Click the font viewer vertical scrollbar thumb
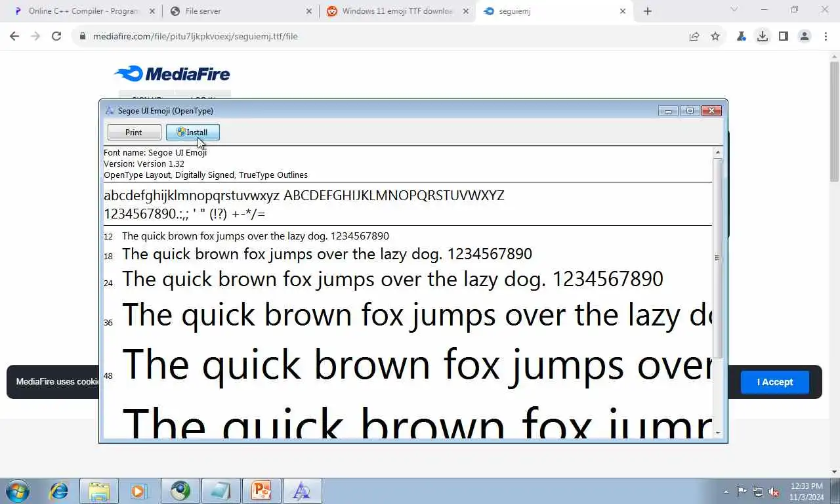840x504 pixels. pos(717,258)
